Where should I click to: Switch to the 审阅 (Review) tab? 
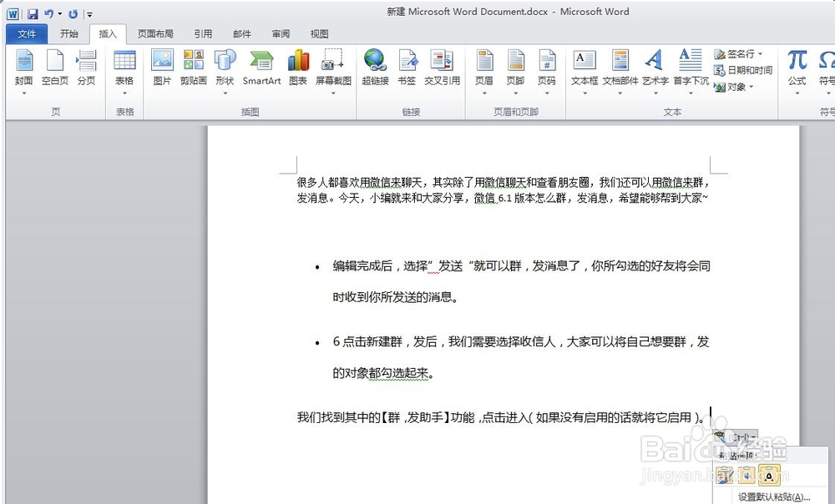pyautogui.click(x=281, y=34)
